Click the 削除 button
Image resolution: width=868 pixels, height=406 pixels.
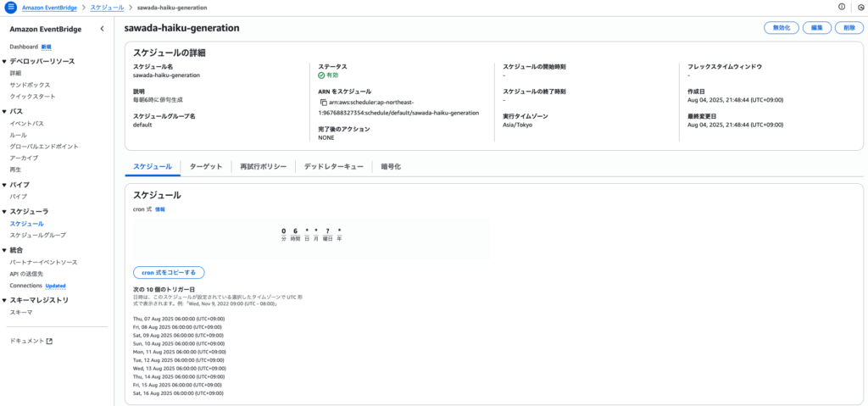coord(849,28)
